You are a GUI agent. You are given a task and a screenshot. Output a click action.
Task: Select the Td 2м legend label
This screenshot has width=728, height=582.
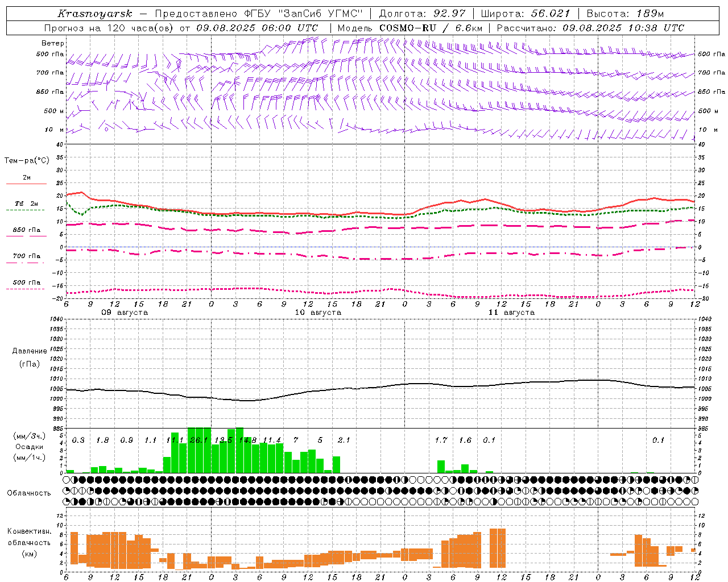click(x=26, y=203)
